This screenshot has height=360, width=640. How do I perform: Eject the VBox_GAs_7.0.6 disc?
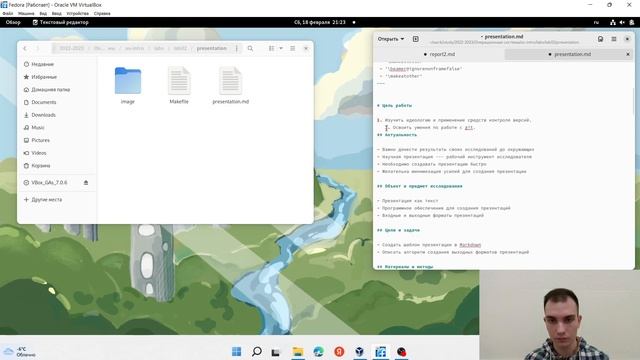[86, 182]
